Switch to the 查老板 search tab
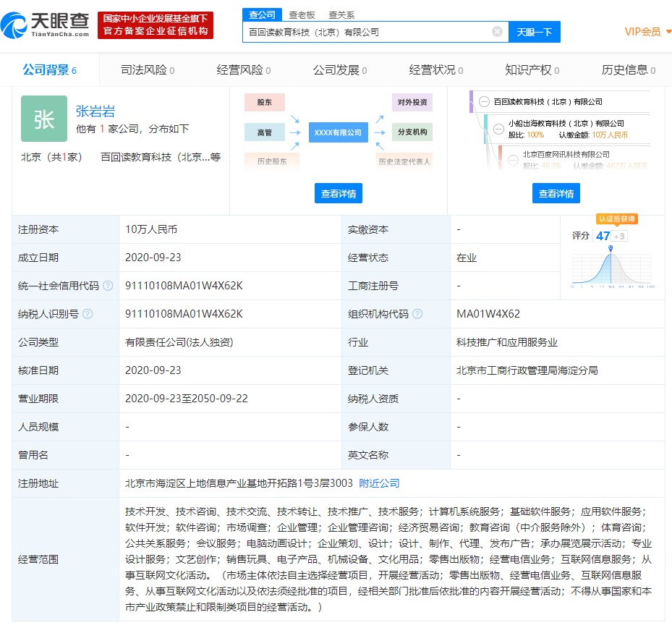 pyautogui.click(x=302, y=15)
